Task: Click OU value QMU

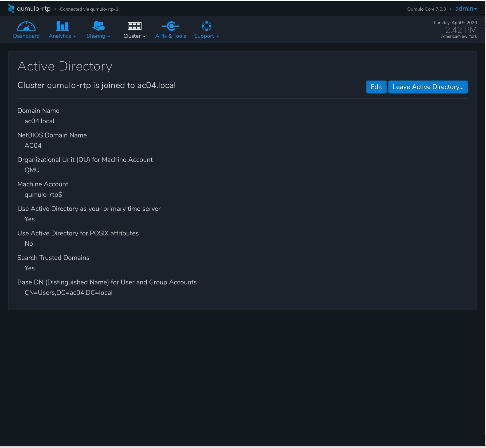Action: (x=32, y=170)
